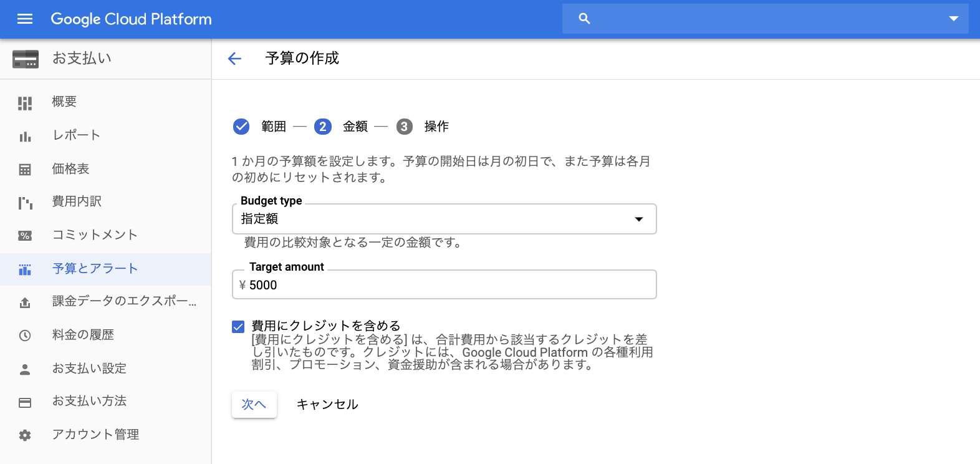Click the completed 範囲 step checkmark
This screenshot has width=980, height=464.
[241, 127]
